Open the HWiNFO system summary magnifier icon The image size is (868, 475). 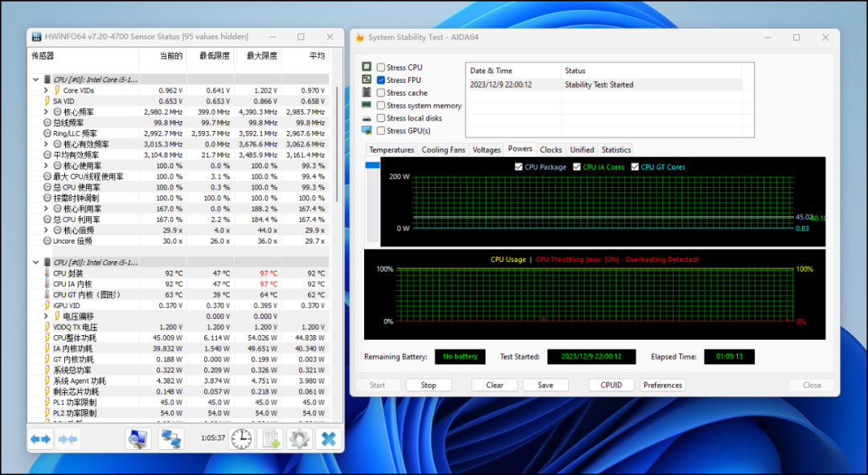(x=138, y=439)
